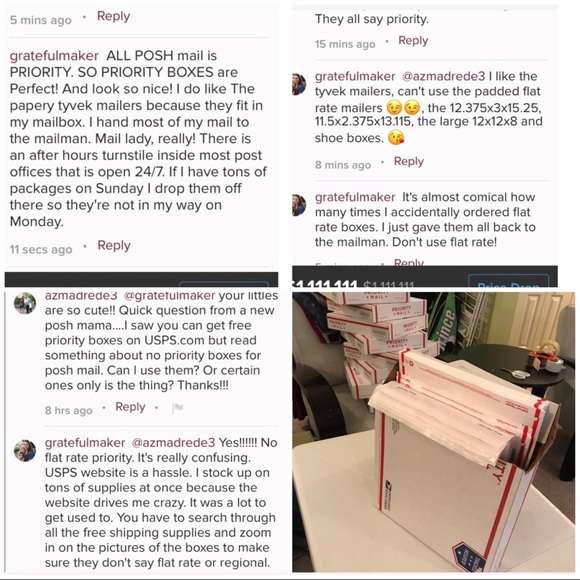
Task: Click Reply next to '5 mins ago'
Action: [x=113, y=16]
